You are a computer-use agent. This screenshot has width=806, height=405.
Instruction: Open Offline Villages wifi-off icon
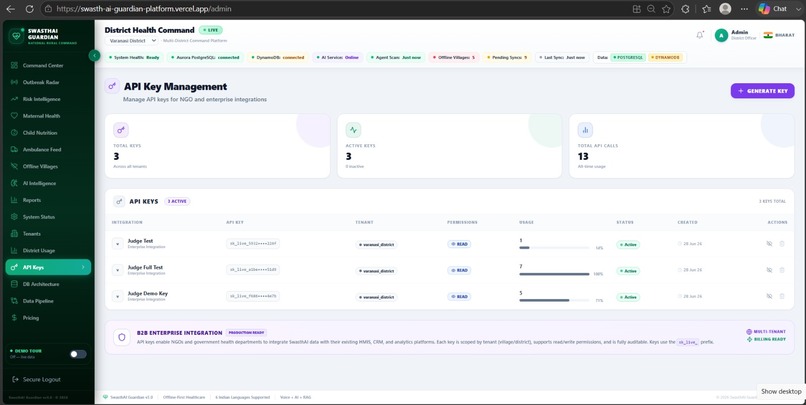(14, 167)
